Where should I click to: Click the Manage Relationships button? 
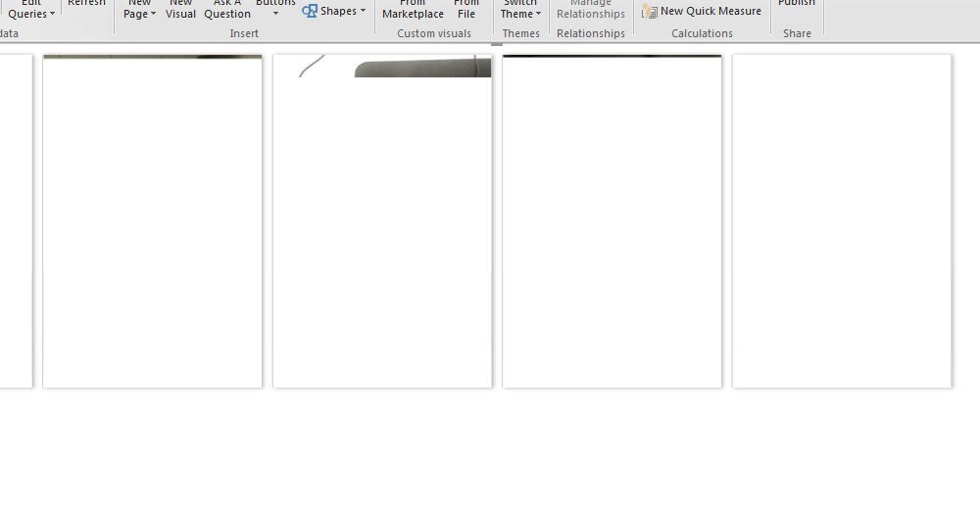point(591,10)
